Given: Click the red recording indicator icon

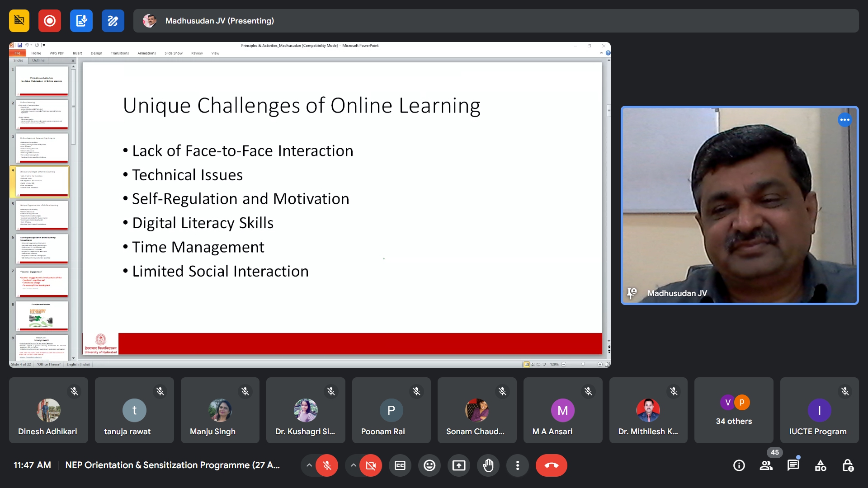Looking at the screenshot, I should [50, 21].
